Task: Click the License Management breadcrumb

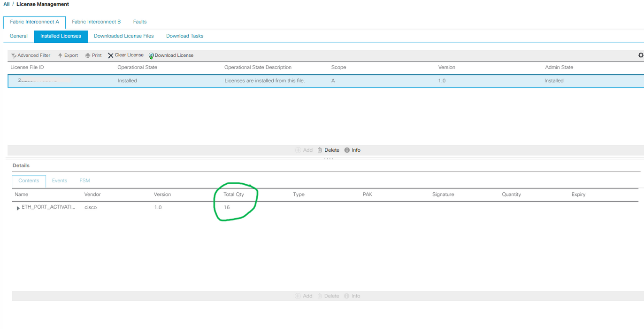Action: pyautogui.click(x=43, y=4)
